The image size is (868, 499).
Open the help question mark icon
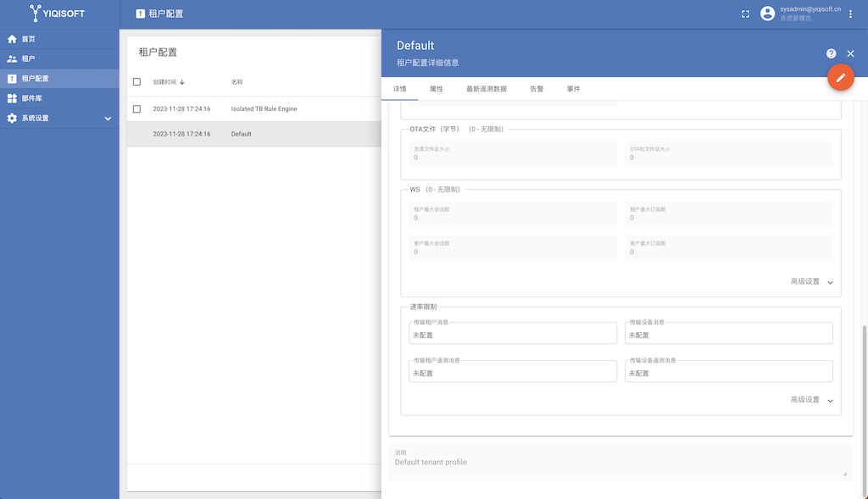pos(832,53)
